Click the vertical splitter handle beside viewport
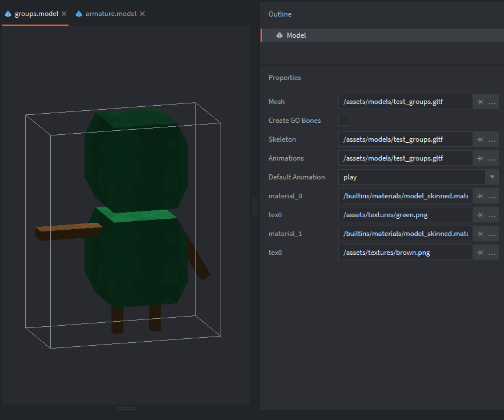Image resolution: width=504 pixels, height=420 pixels. tap(255, 206)
